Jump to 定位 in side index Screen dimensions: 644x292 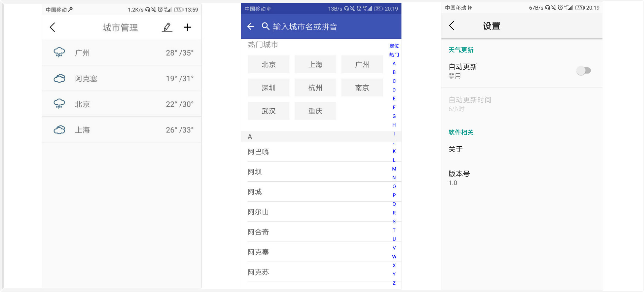point(394,46)
